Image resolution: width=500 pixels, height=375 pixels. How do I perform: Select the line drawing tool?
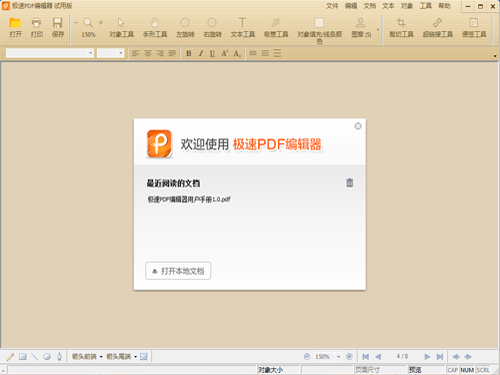(35, 357)
